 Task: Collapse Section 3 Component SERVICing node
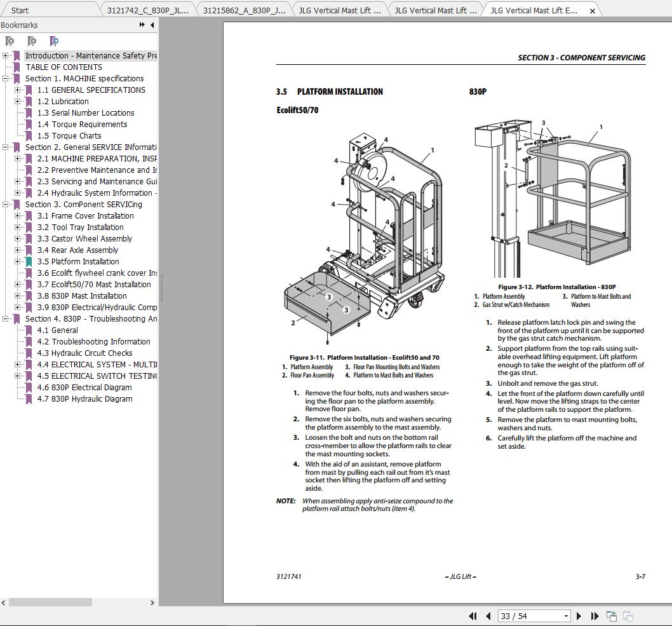point(5,205)
